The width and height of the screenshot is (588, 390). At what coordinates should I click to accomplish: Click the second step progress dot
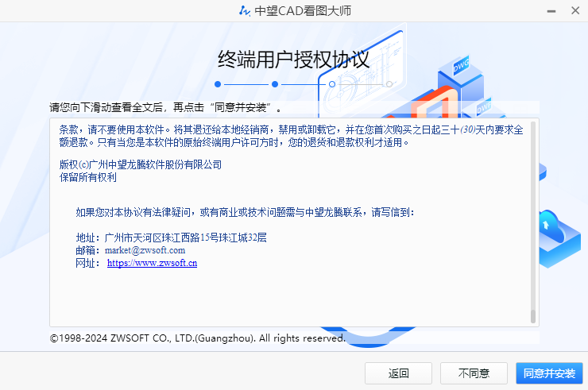275,84
